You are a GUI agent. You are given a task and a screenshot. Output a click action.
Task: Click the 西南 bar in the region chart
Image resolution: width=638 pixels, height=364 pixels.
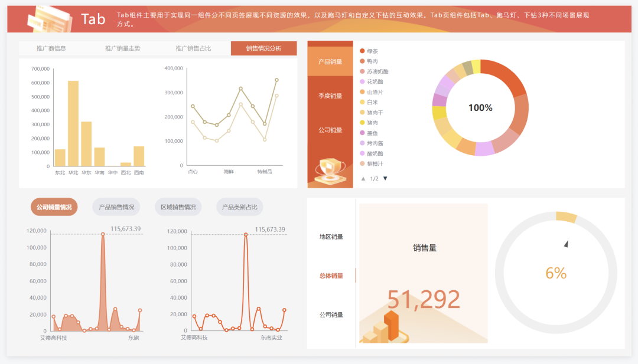click(139, 156)
